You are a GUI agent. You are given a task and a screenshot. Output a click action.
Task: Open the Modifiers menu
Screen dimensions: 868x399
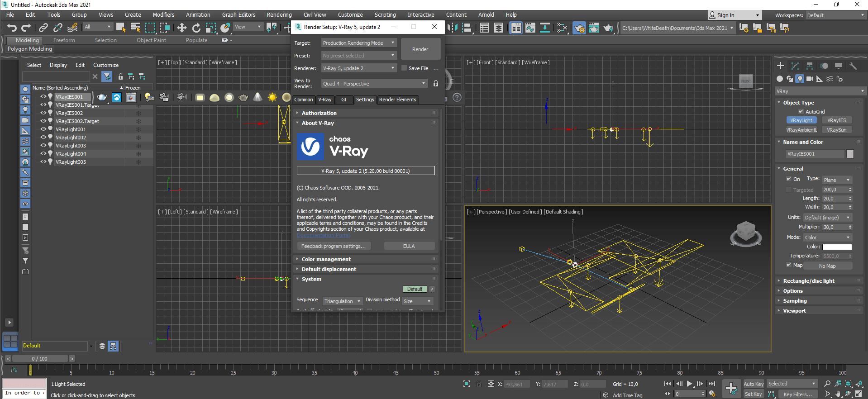click(x=163, y=15)
